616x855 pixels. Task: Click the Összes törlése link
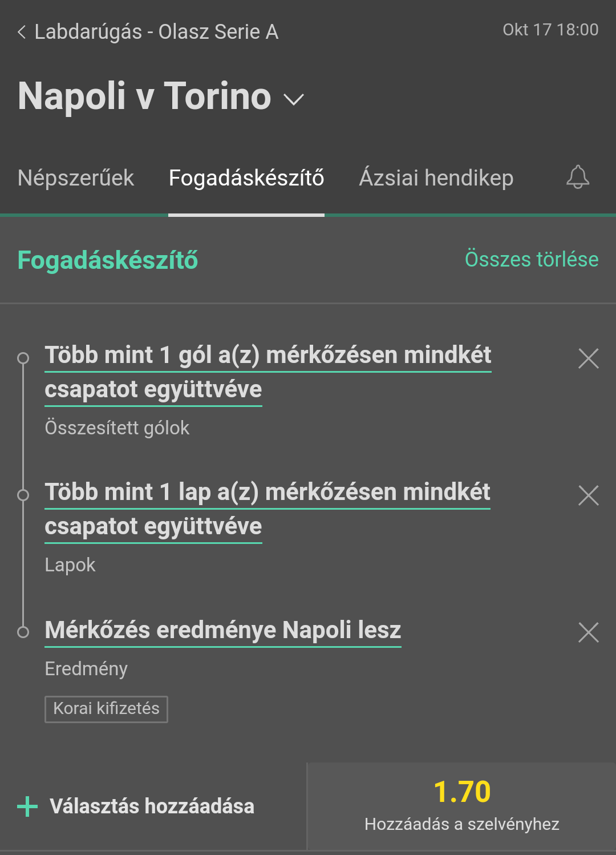point(532,259)
